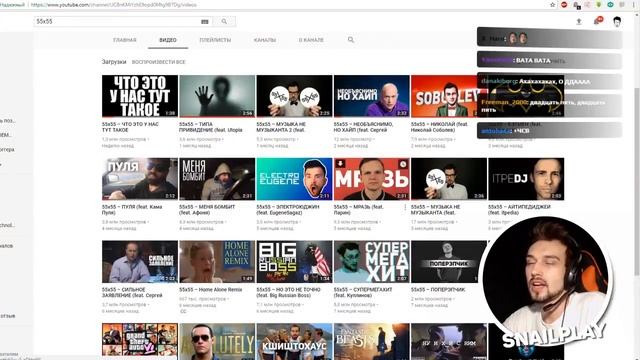The height and width of the screenshot is (360, 640).
Task: Open the BIG RUSSIAN BOSS thumbnail
Action: [x=294, y=262]
